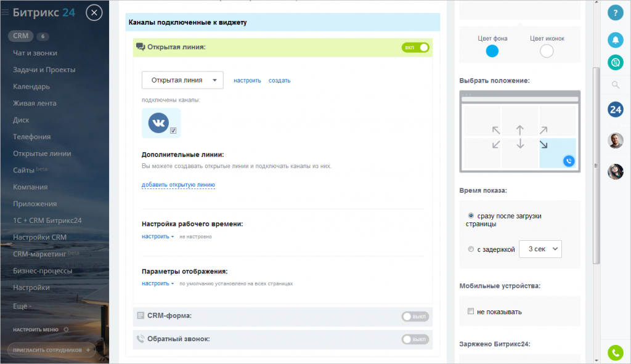Select the VK connected channel icon
This screenshot has height=364, width=631.
click(161, 123)
